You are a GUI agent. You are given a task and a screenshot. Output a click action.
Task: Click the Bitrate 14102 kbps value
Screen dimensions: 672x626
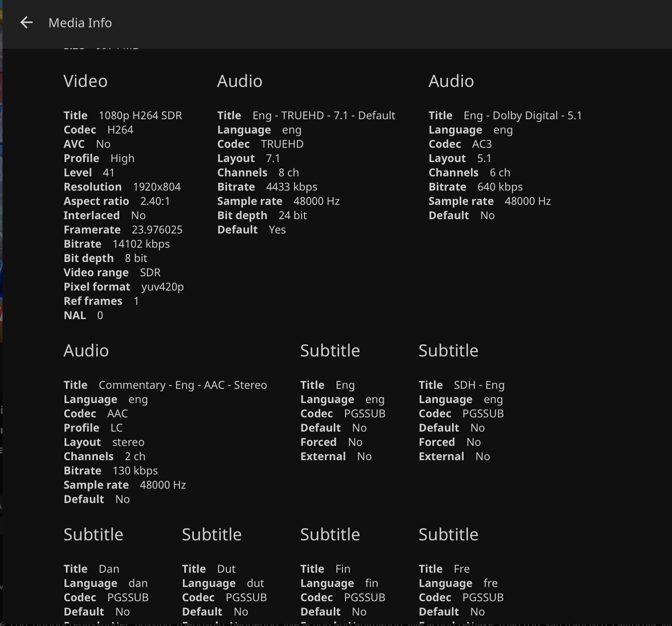pyautogui.click(x=141, y=244)
